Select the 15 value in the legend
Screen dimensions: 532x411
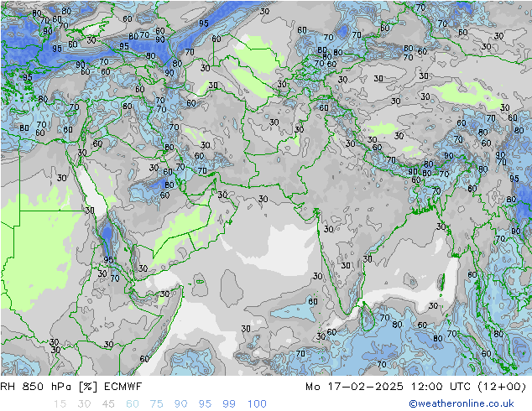tap(60, 403)
